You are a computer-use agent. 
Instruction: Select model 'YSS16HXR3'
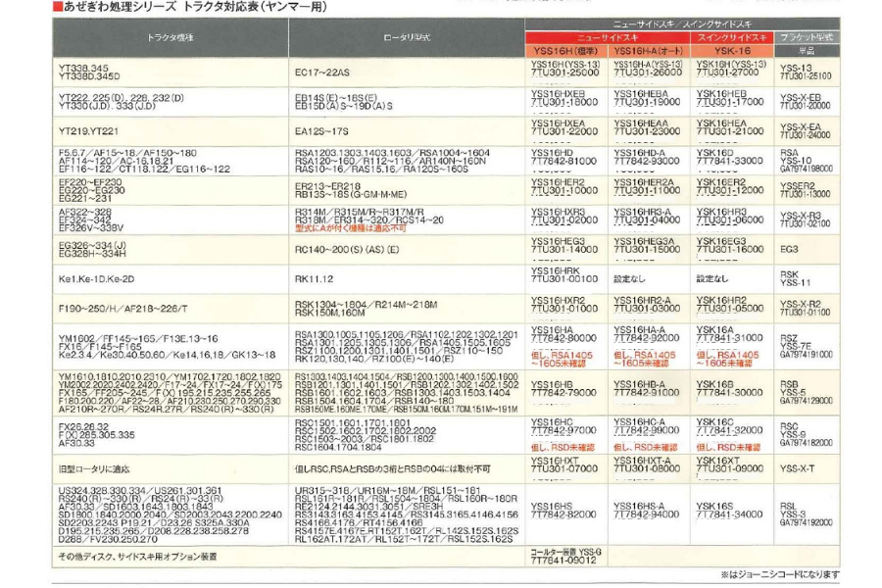point(558,212)
